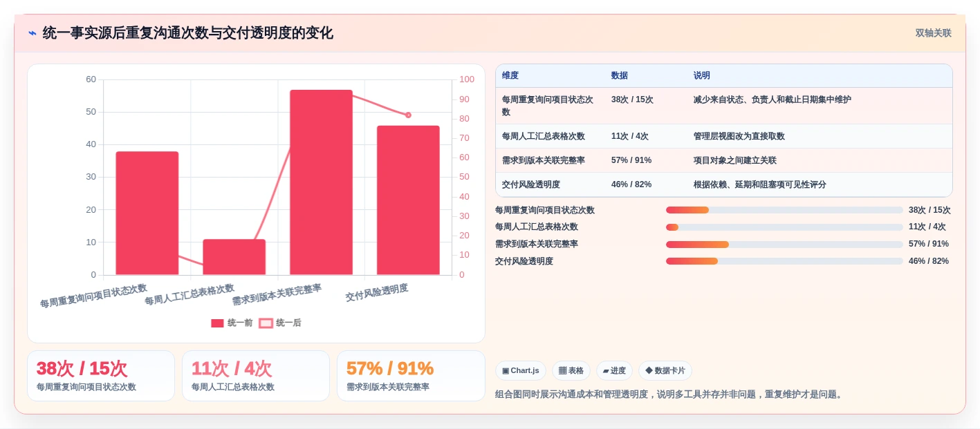Click table row label 交付风险透明度
Viewport: 980px width, 429px height.
pos(531,184)
